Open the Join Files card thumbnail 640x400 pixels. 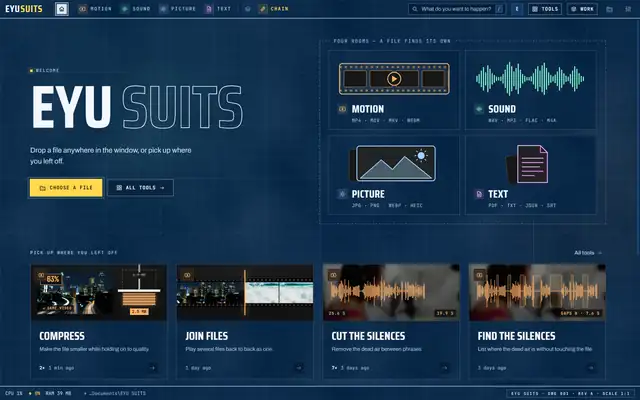tap(245, 292)
